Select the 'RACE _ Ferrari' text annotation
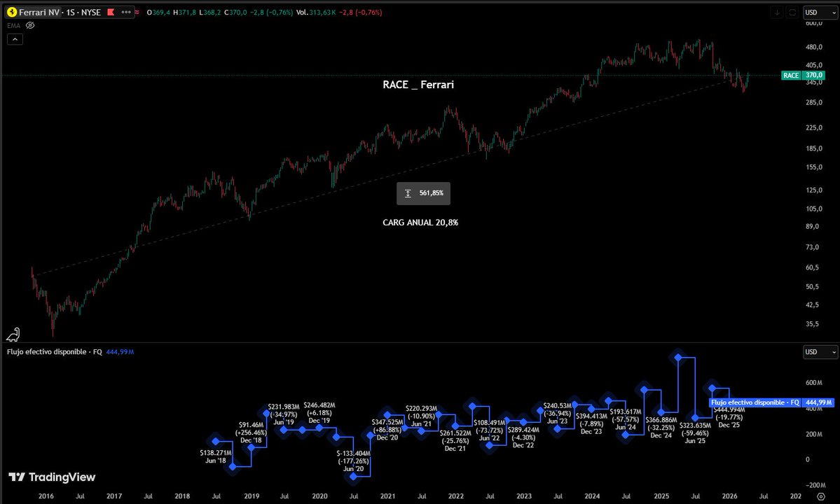 pos(418,85)
